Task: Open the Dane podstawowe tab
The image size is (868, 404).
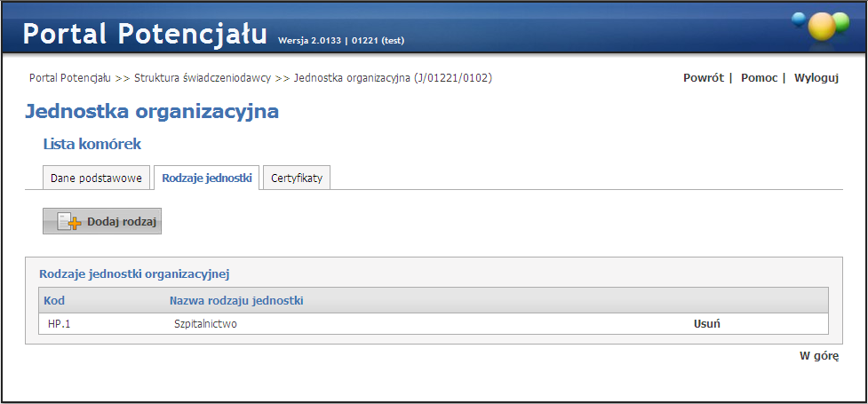Action: (96, 178)
